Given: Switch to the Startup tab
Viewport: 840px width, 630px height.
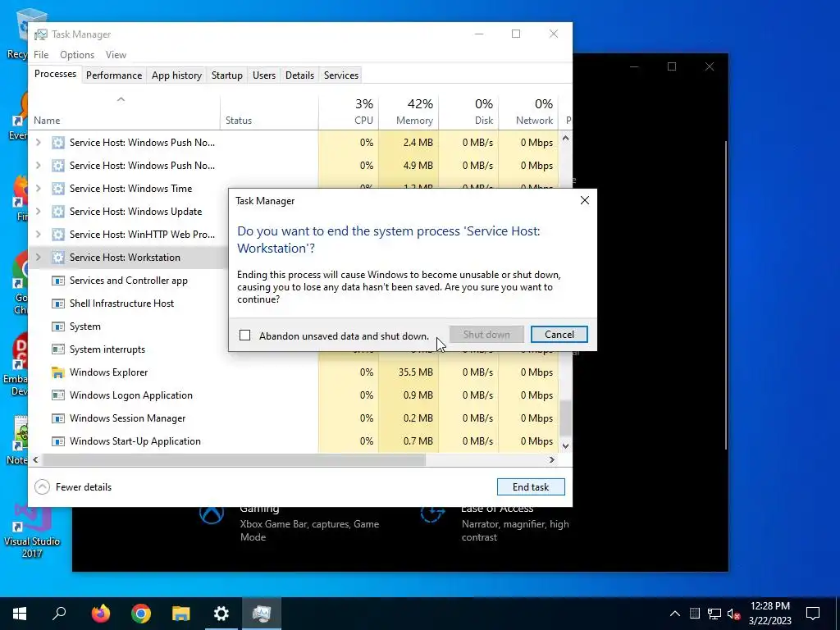Looking at the screenshot, I should tap(226, 75).
